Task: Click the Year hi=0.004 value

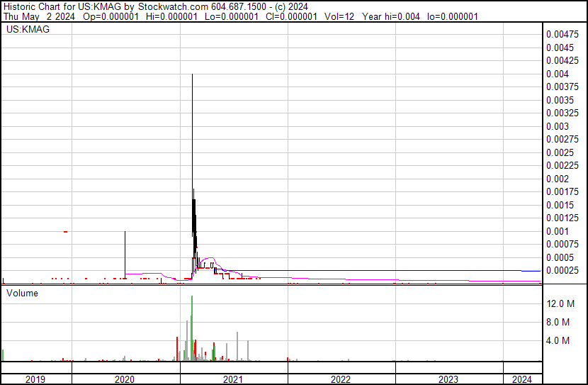Action: click(x=391, y=16)
